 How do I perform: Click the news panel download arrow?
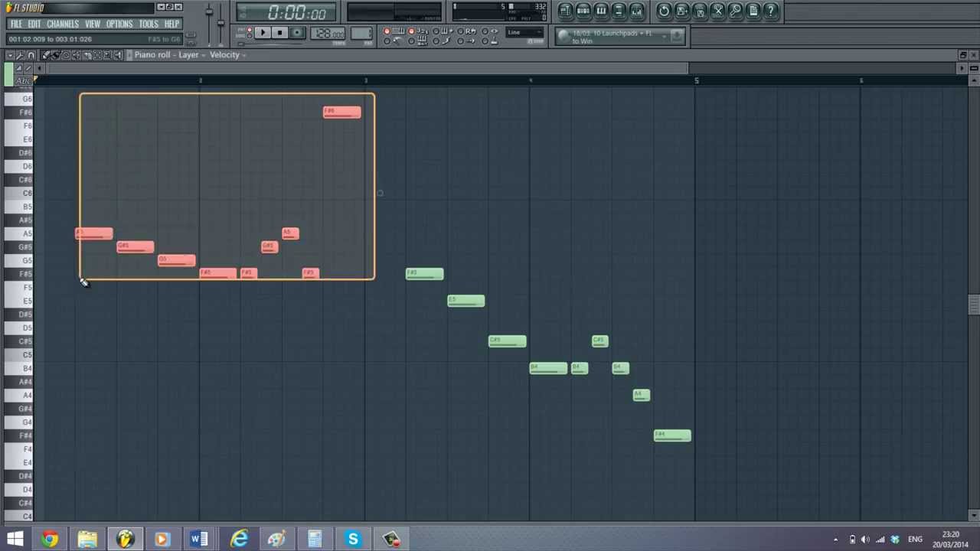point(677,36)
